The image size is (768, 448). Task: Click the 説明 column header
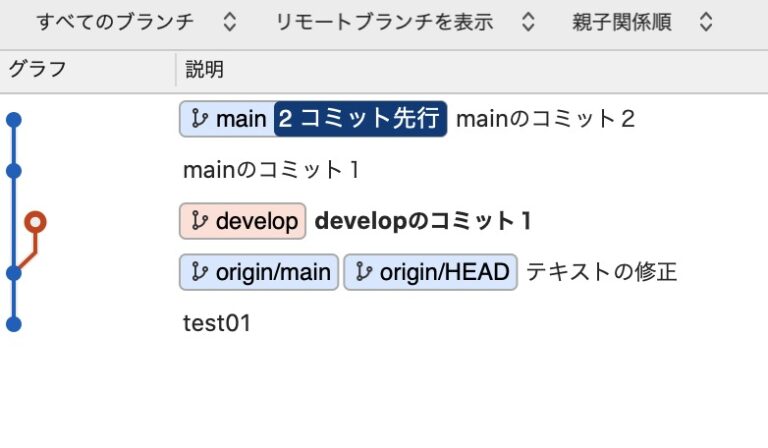204,70
